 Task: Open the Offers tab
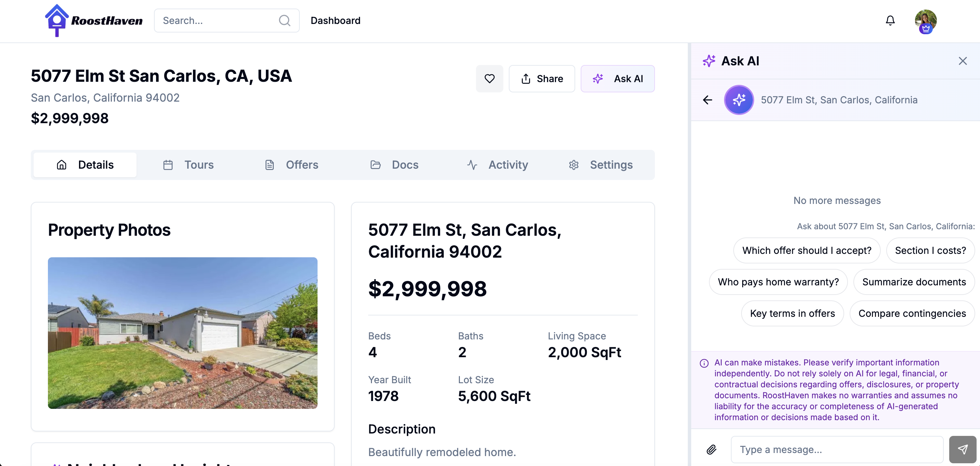coord(292,165)
